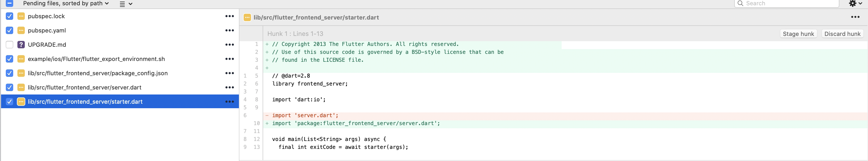Click the removed line import 'server.dart'

click(x=305, y=115)
